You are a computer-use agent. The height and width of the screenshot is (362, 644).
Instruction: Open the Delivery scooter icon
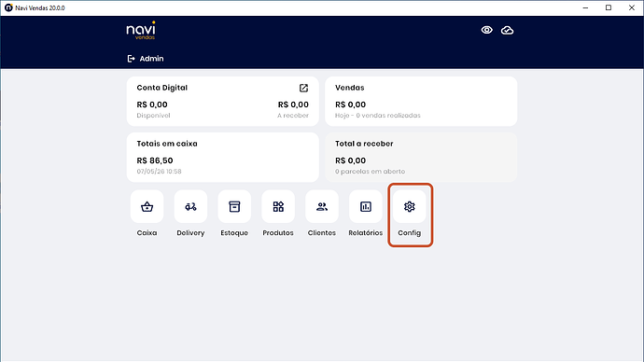(x=190, y=206)
